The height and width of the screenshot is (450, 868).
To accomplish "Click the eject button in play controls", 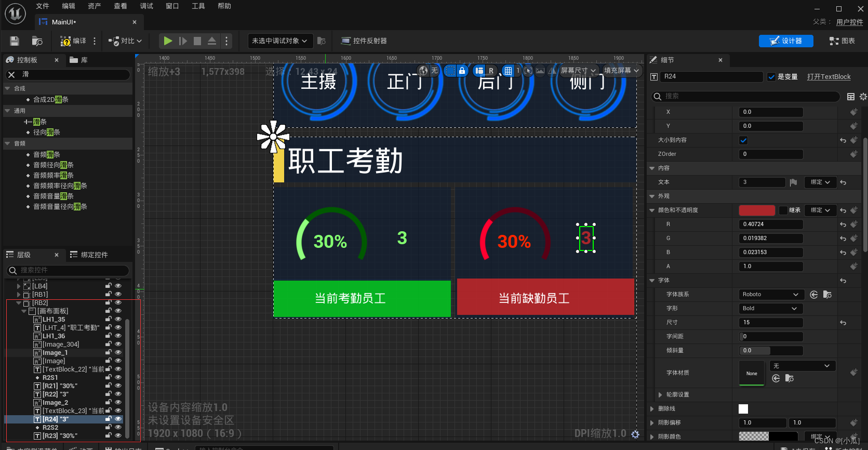I will pyautogui.click(x=212, y=41).
